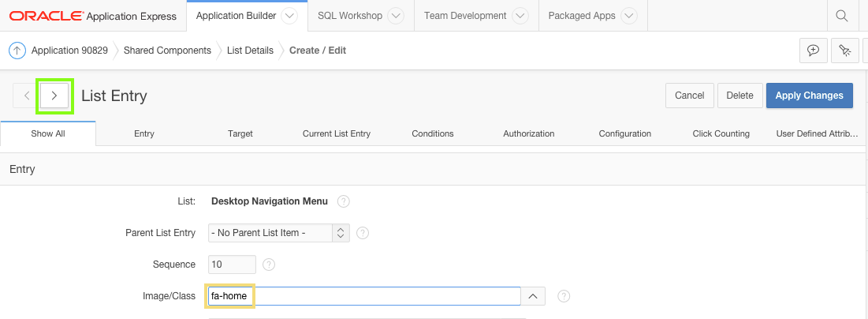Screen dimensions: 868x319
Task: Open help icon next to Sequence field
Action: click(x=269, y=265)
